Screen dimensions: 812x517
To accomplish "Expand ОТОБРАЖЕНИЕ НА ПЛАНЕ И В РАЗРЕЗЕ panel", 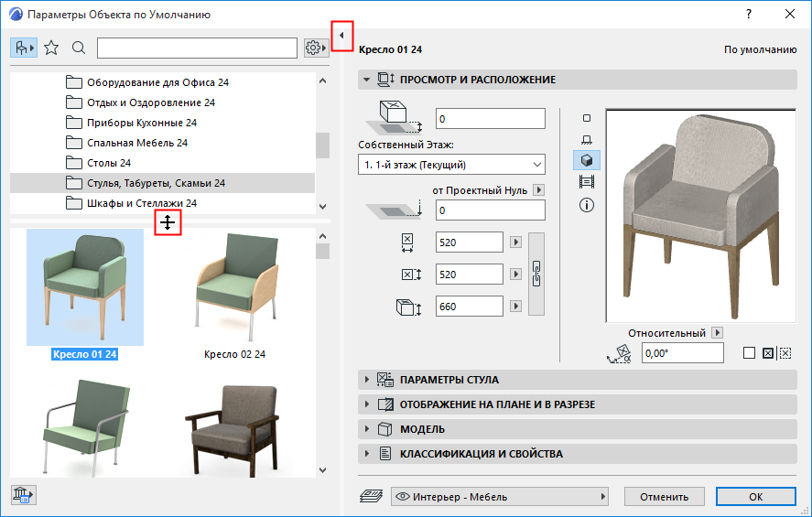I will (577, 404).
